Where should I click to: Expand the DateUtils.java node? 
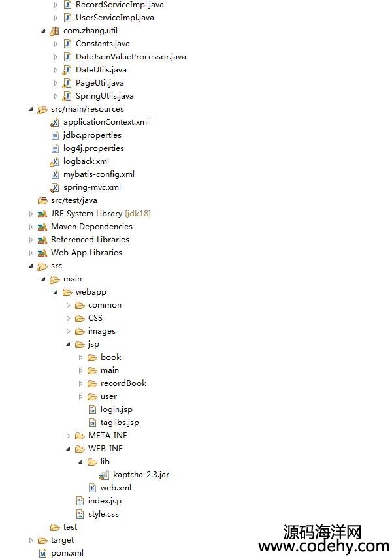[56, 71]
